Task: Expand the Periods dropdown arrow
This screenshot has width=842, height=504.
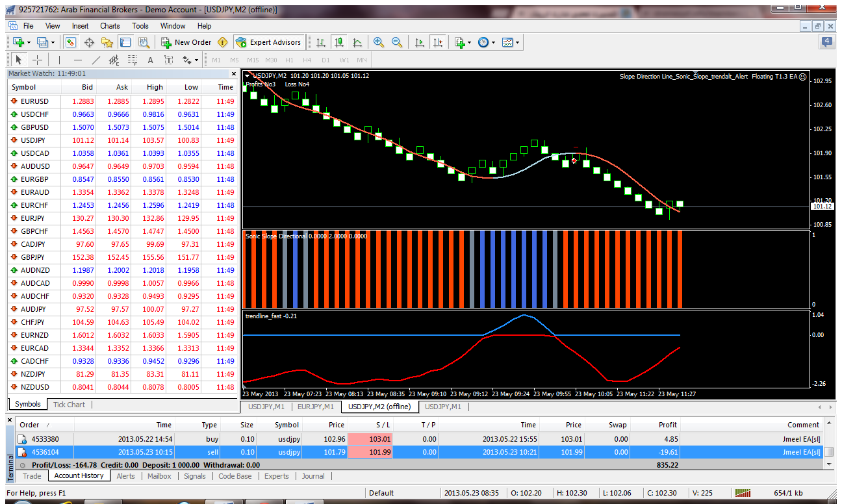Action: [x=493, y=42]
